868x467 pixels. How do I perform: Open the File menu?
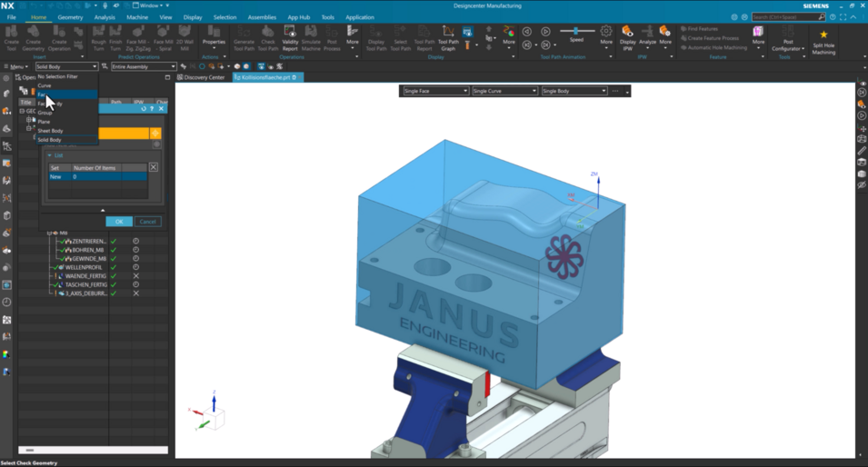(11, 17)
